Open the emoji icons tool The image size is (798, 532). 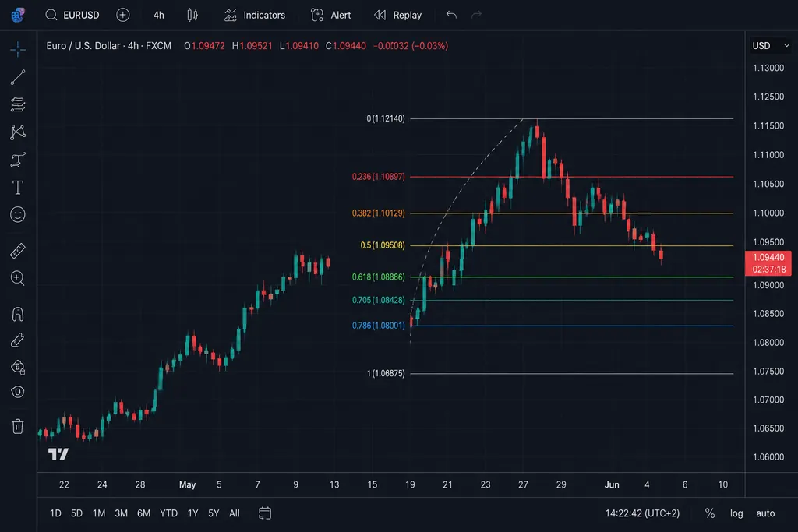18,215
